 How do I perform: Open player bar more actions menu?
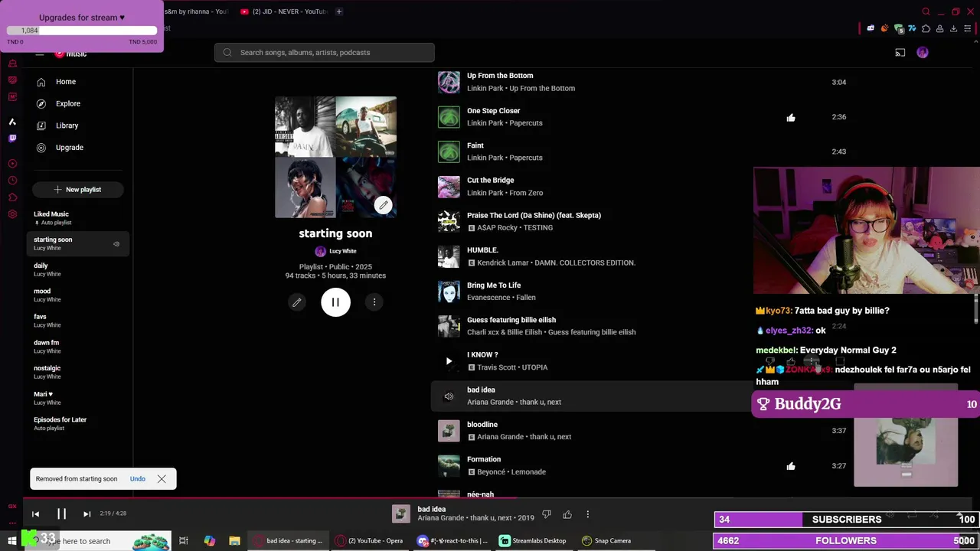[x=587, y=514]
